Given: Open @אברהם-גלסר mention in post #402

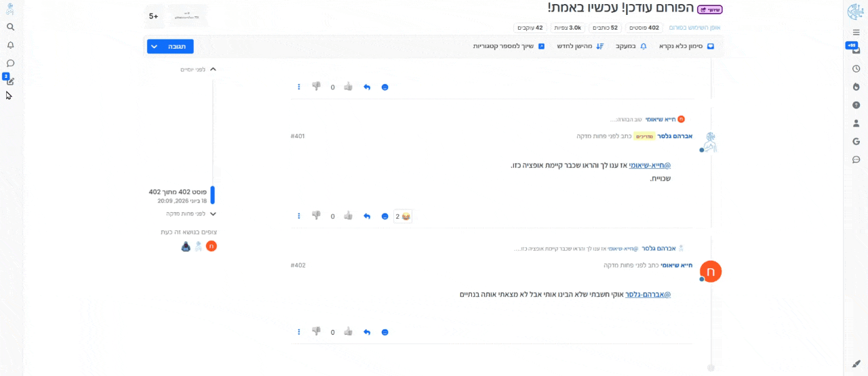Looking at the screenshot, I should pyautogui.click(x=648, y=295).
